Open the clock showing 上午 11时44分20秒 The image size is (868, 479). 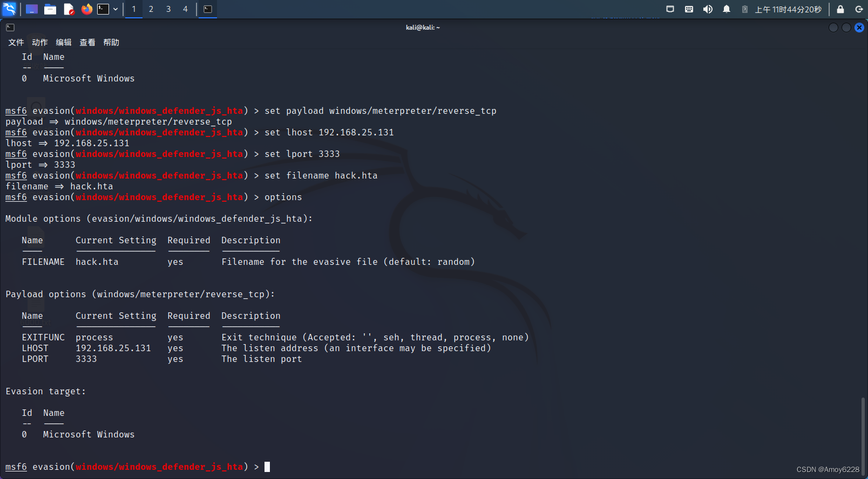coord(788,10)
